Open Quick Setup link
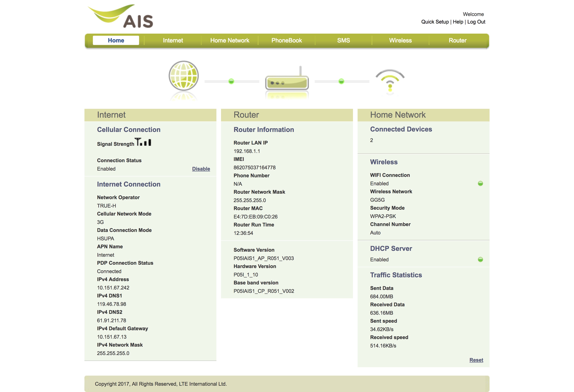574x392 pixels. pos(435,22)
